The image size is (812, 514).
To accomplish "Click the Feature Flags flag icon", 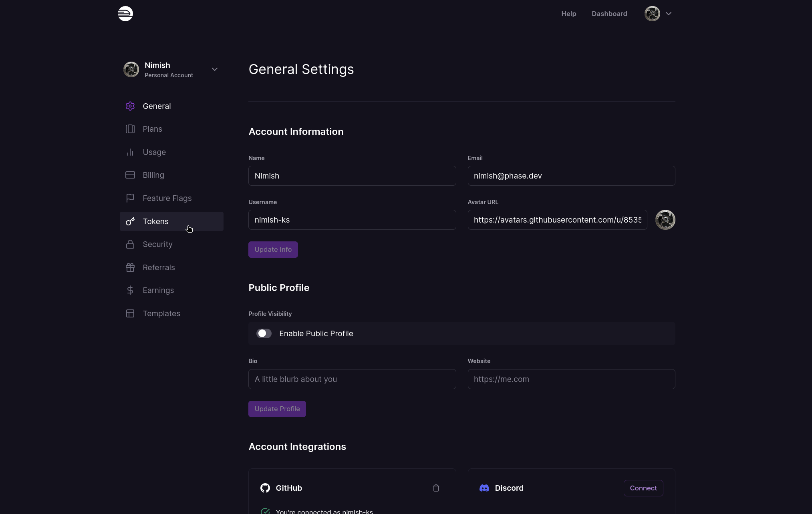I will click(x=130, y=198).
